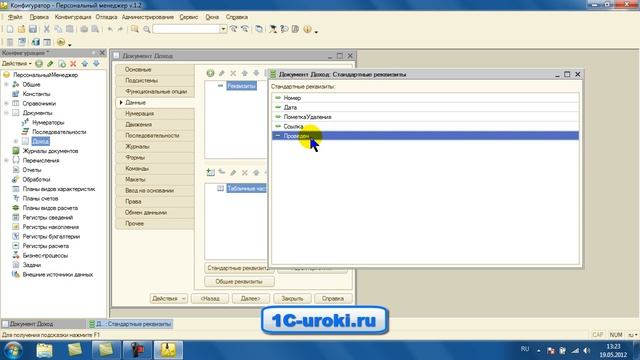
Task: Click the Undo arrow icon
Action: (110, 29)
